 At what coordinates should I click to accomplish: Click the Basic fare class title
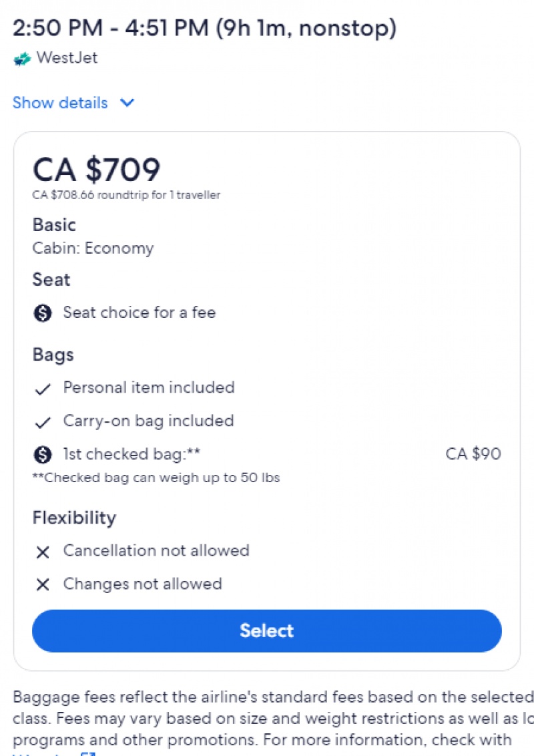pos(54,224)
